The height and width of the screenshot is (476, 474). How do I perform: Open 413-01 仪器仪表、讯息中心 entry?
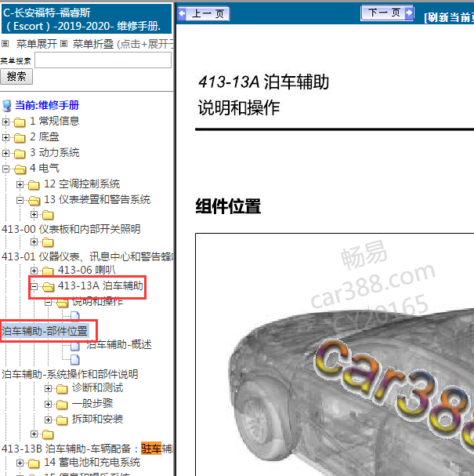pos(87,257)
